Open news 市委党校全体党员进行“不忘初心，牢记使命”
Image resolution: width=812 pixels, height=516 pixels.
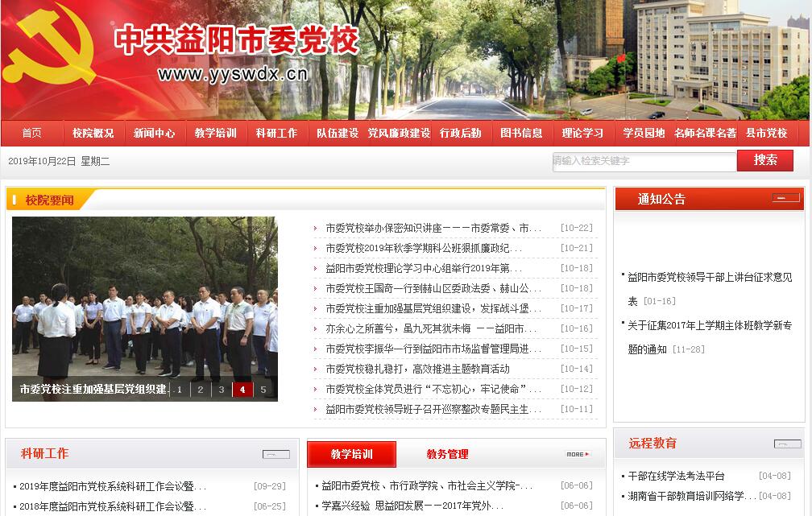pyautogui.click(x=433, y=389)
